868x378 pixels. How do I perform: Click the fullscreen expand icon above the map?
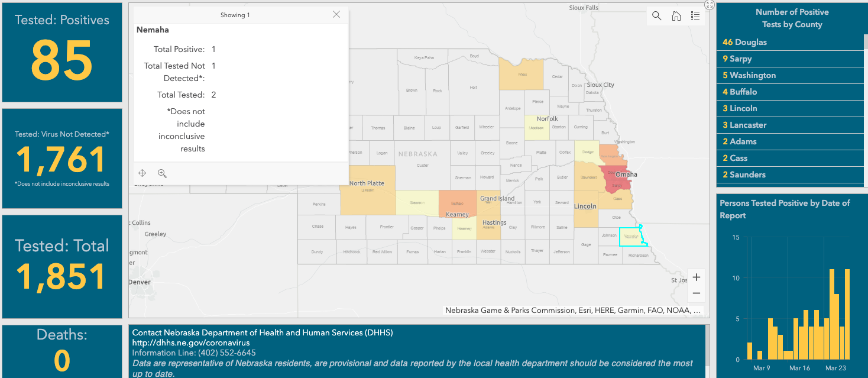pyautogui.click(x=708, y=5)
